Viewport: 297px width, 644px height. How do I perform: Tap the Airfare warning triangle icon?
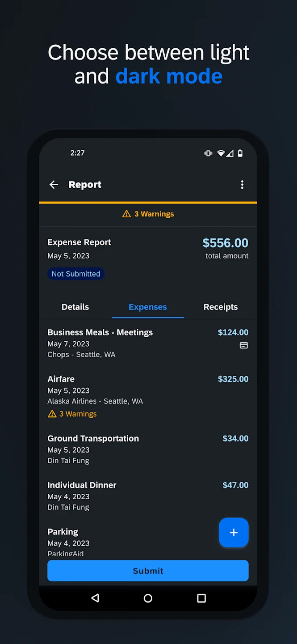pyautogui.click(x=52, y=414)
